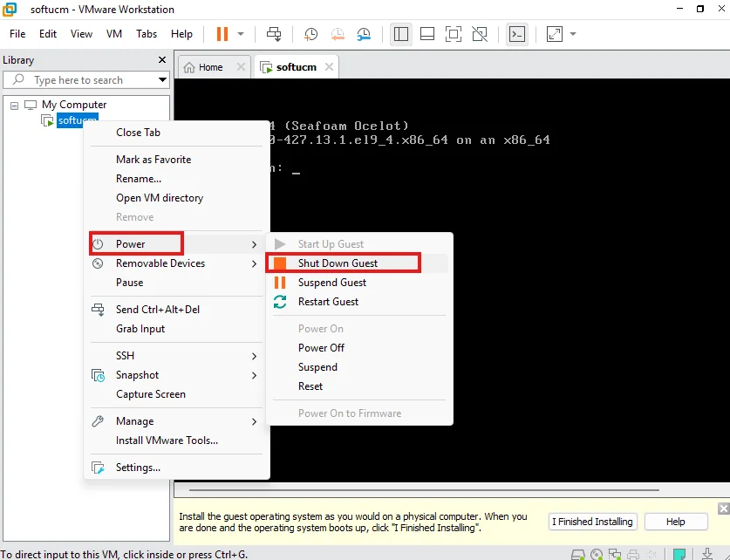Choose Reset from Power submenu
The height and width of the screenshot is (560, 730).
(x=310, y=386)
